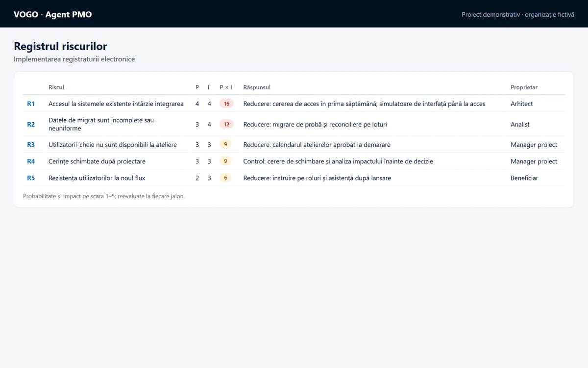Click the score badge 12 in row R2
The height and width of the screenshot is (368, 588).
(x=226, y=125)
